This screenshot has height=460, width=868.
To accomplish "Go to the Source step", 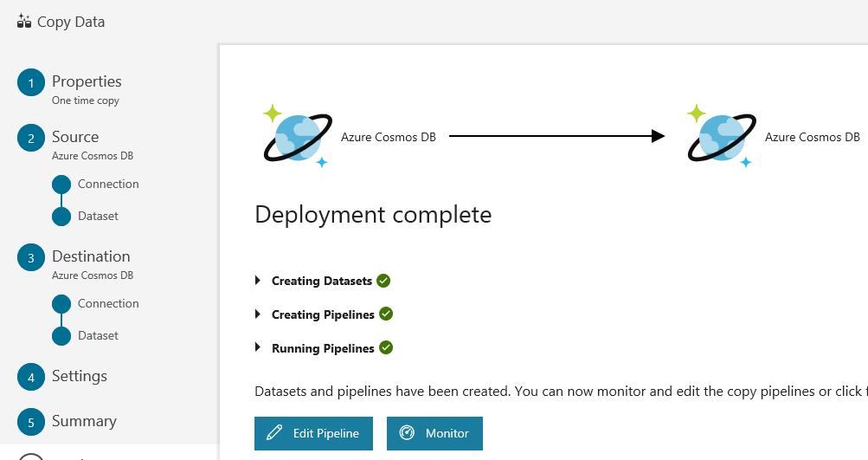I will [75, 137].
